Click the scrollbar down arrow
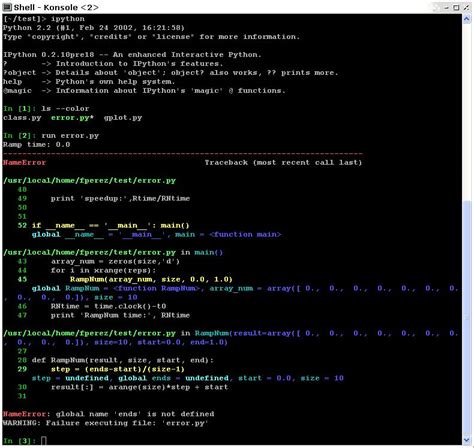Viewport: 474px width, 448px height. [467, 440]
